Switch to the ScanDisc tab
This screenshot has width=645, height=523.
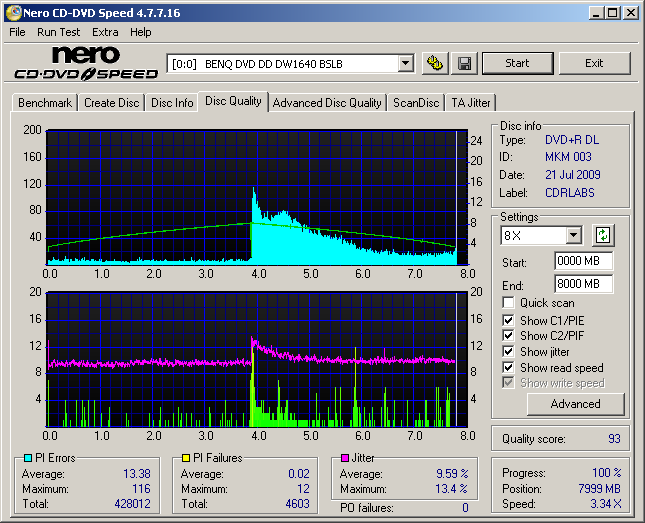(x=416, y=103)
